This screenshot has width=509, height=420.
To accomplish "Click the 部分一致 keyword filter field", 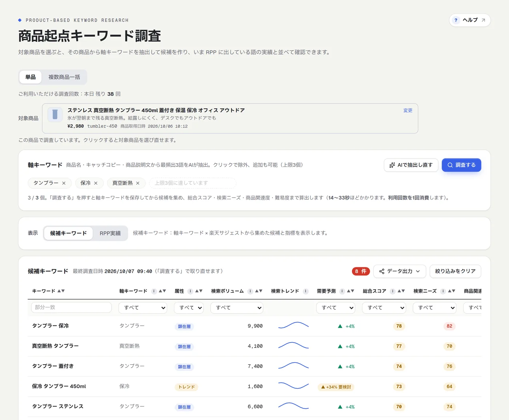I will [x=71, y=308].
